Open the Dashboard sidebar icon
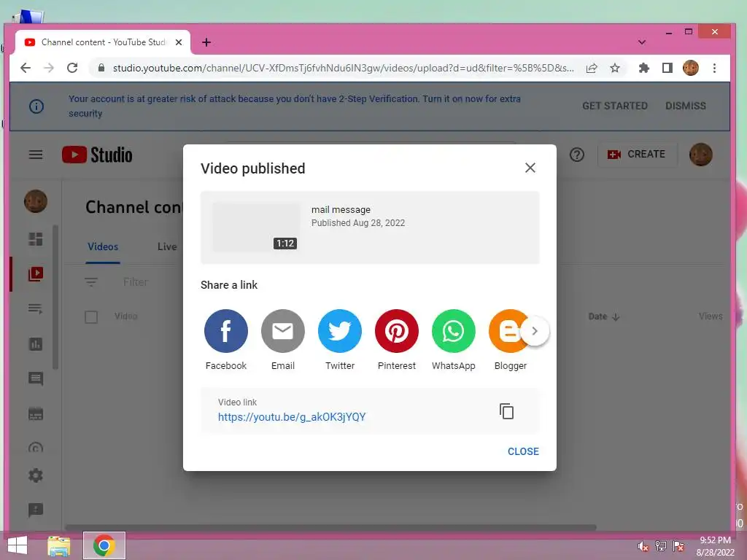 36,239
